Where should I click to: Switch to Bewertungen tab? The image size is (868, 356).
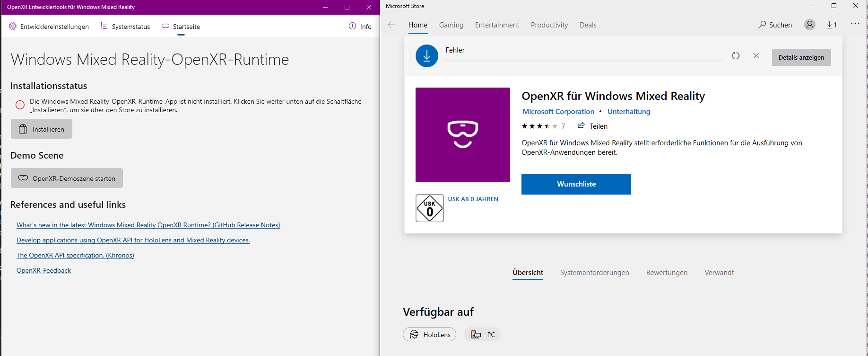tap(667, 273)
